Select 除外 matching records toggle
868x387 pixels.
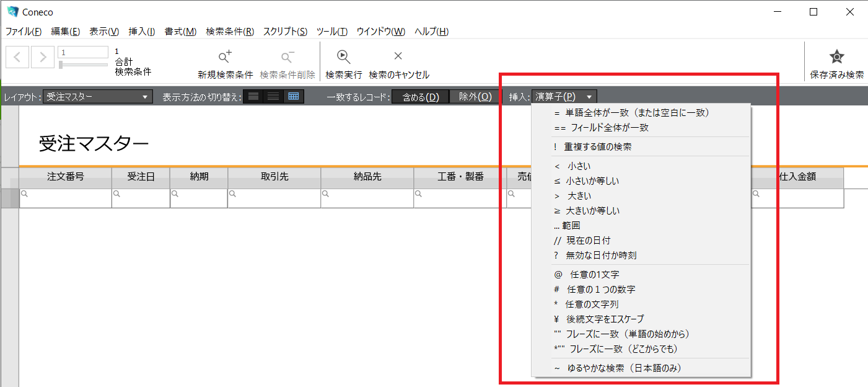pos(475,97)
